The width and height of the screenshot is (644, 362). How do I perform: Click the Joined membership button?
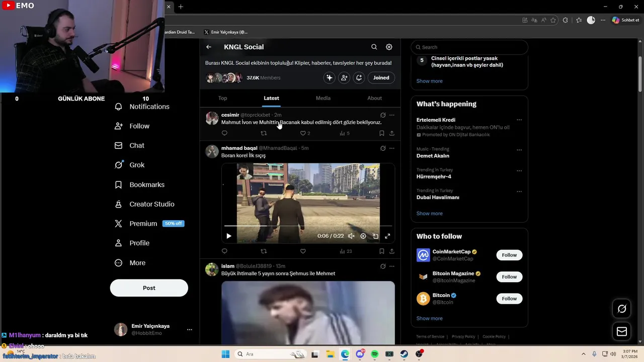381,77
